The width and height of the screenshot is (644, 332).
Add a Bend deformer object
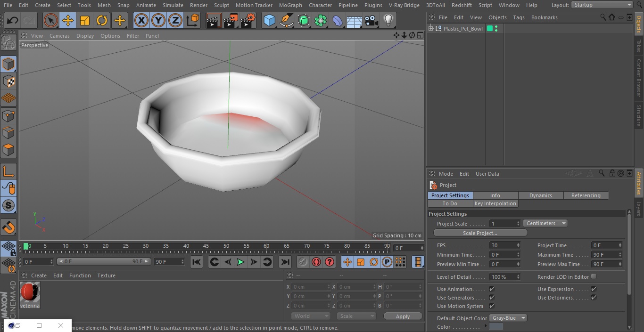(x=338, y=20)
